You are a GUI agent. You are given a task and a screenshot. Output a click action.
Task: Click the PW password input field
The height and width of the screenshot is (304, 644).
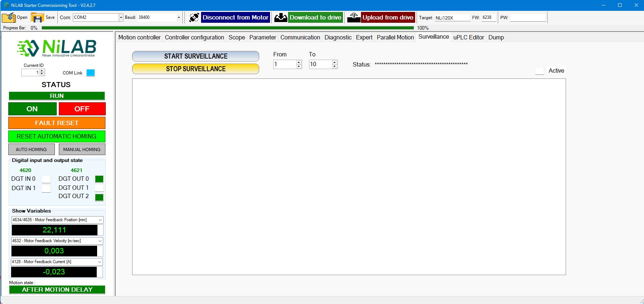tap(527, 17)
